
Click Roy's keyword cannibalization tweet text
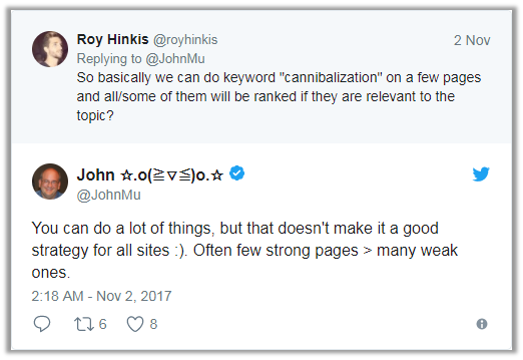(279, 96)
